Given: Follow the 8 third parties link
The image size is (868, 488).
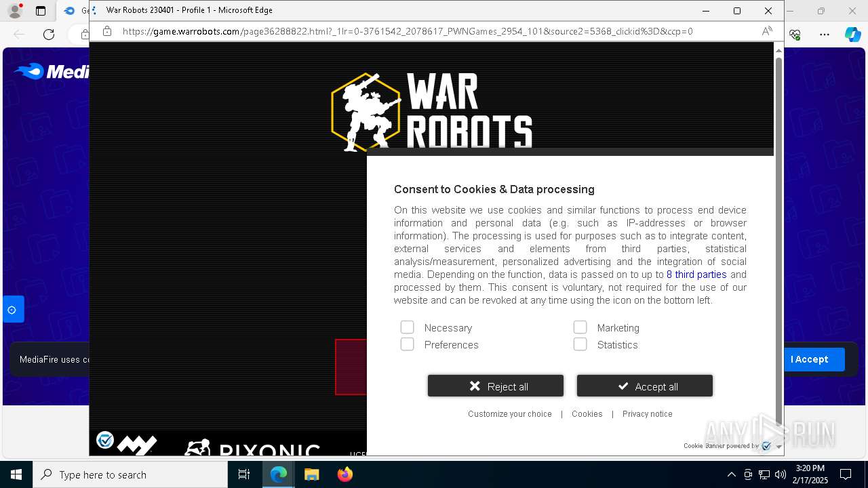Looking at the screenshot, I should pos(696,274).
